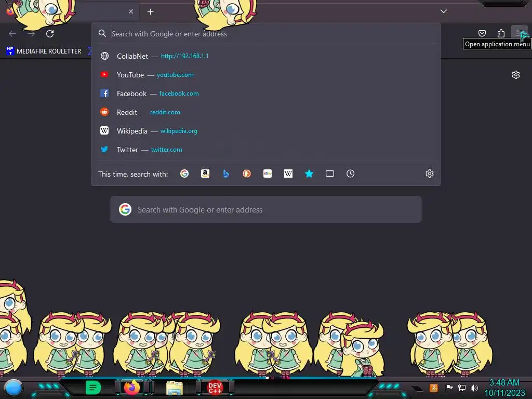Search this time with Bing
The image size is (532, 399).
point(226,174)
